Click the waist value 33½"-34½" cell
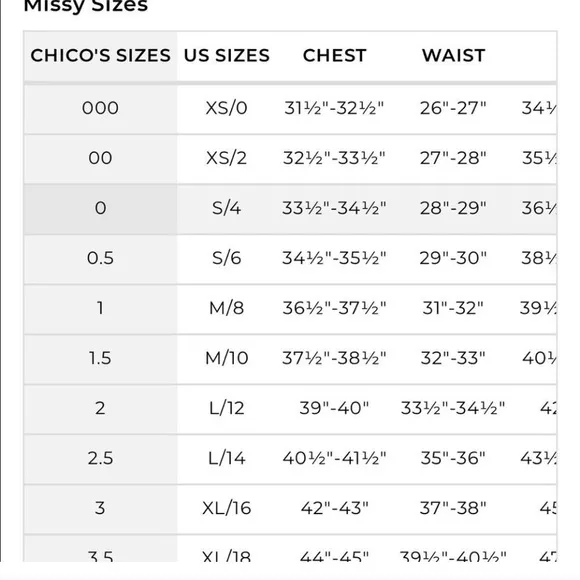The height and width of the screenshot is (580, 580). point(453,409)
